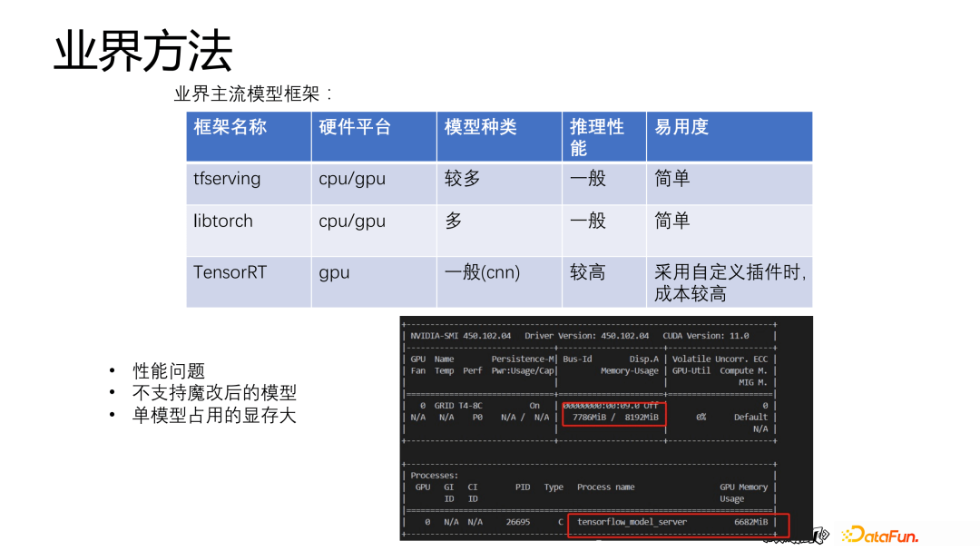Select the 硬件平台 column header
Viewport: 980px width, 551px height.
pyautogui.click(x=374, y=137)
